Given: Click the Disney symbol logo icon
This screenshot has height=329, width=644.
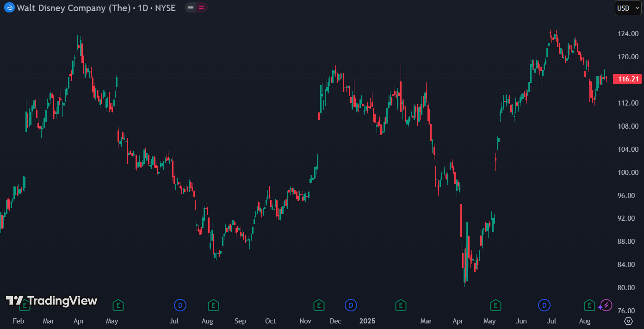Looking at the screenshot, I should [9, 7].
